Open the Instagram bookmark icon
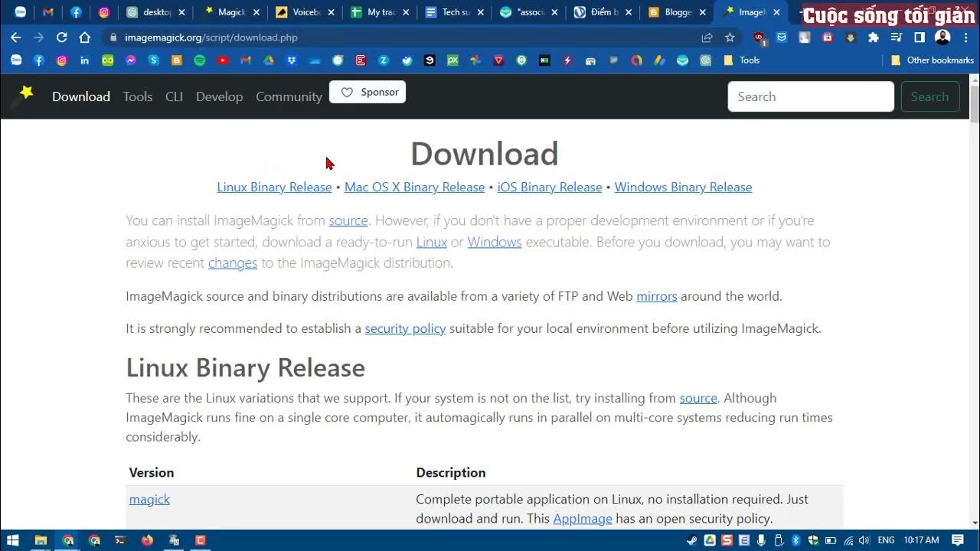 (62, 60)
